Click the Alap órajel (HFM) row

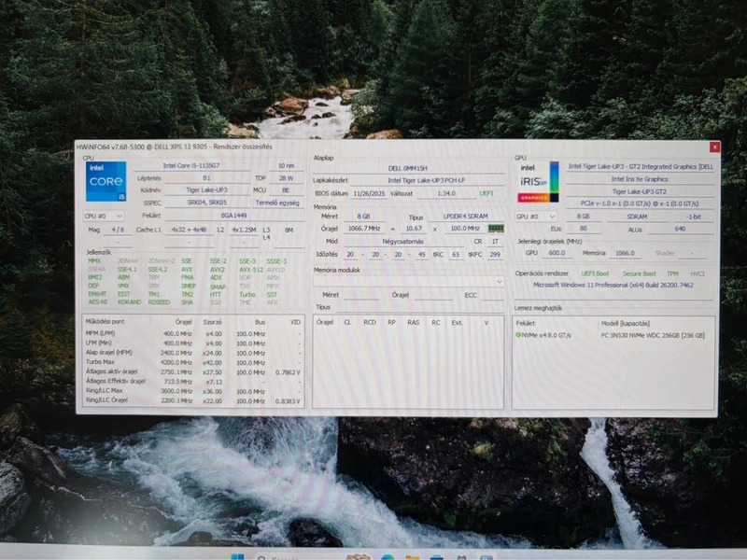click(193, 353)
